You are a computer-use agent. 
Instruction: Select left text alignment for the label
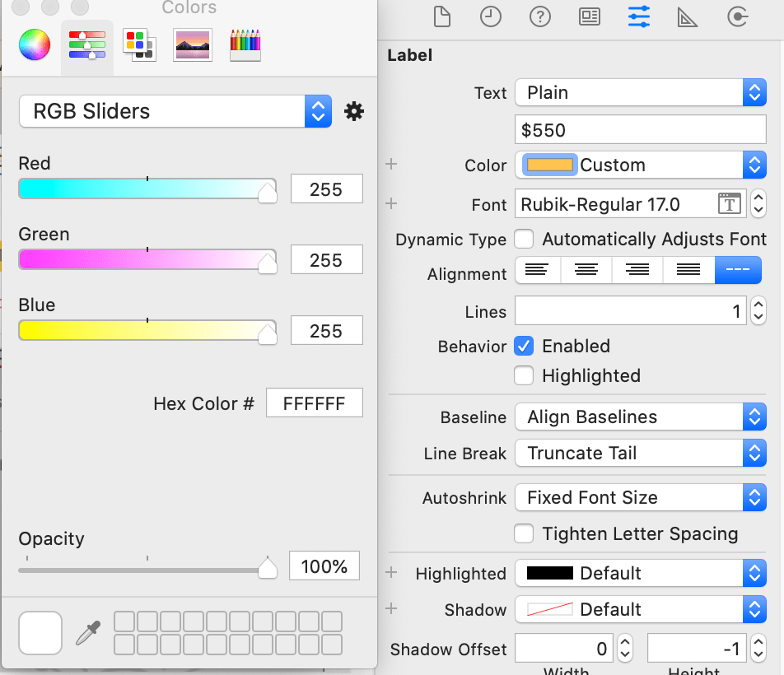[x=537, y=269]
